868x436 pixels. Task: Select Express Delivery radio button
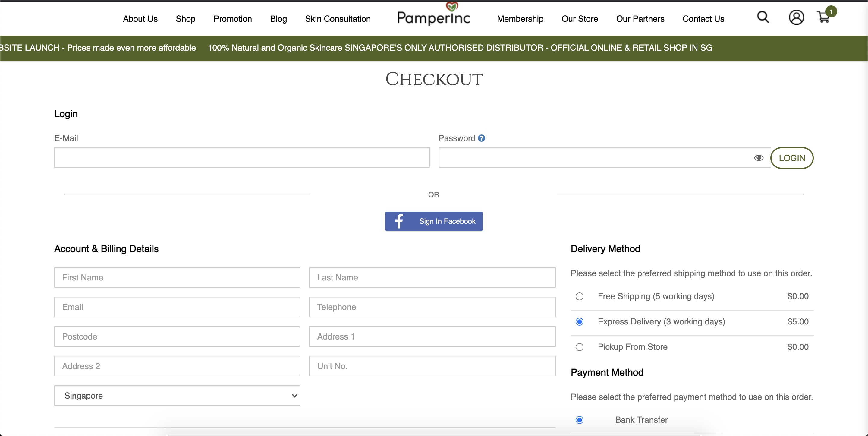click(579, 322)
